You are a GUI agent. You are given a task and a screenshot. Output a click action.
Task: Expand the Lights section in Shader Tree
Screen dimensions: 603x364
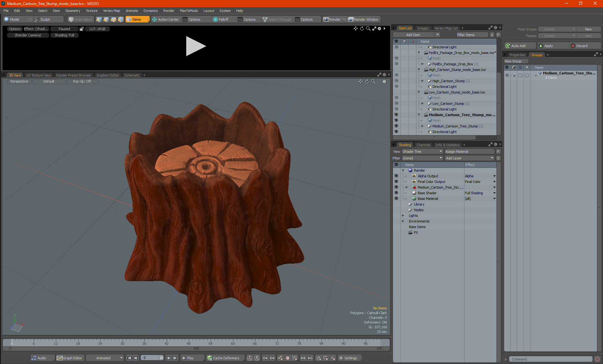tap(403, 216)
